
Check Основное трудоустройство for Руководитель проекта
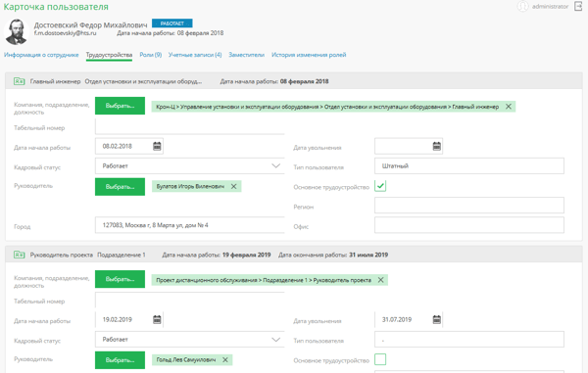tap(380, 359)
